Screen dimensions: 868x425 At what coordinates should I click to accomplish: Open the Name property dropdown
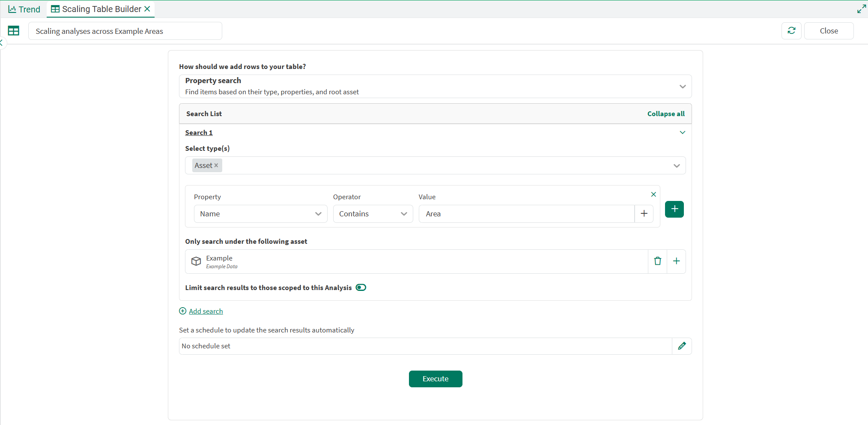click(x=260, y=214)
